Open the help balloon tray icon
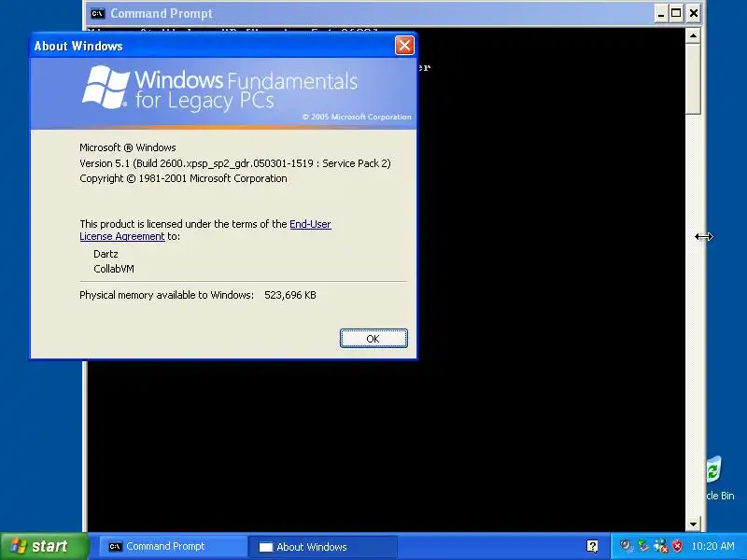The image size is (747, 560). click(592, 546)
